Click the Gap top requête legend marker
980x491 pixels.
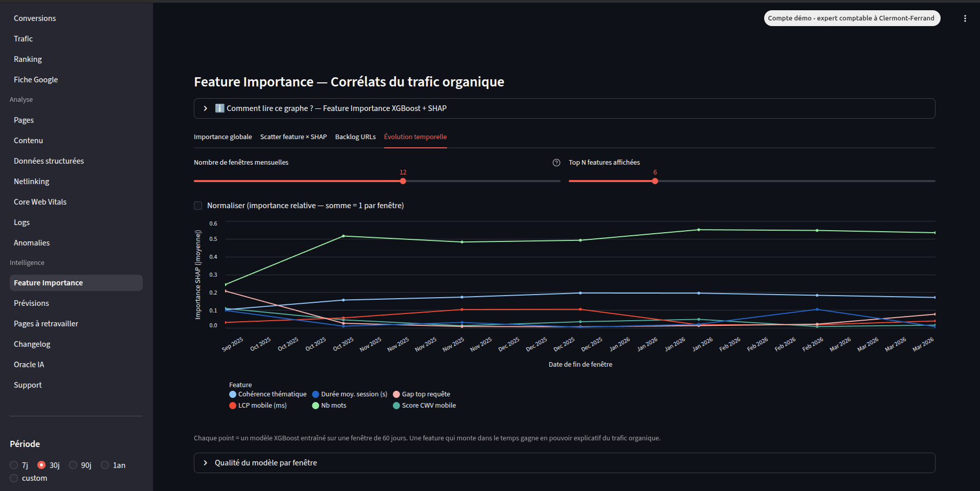(395, 394)
